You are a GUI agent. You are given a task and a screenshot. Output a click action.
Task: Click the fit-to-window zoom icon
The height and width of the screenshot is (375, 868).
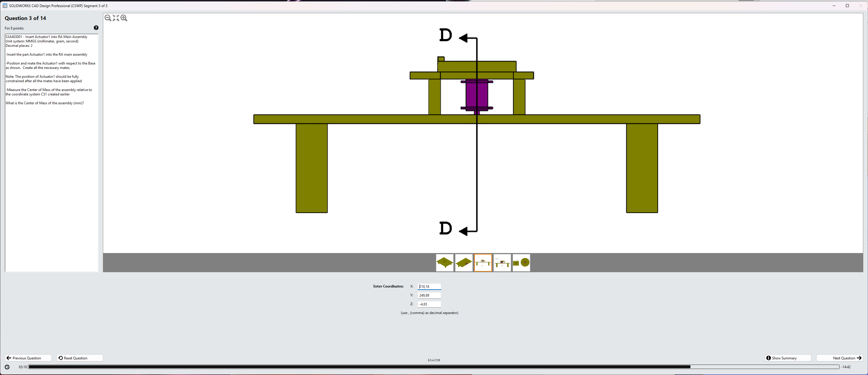tap(116, 18)
